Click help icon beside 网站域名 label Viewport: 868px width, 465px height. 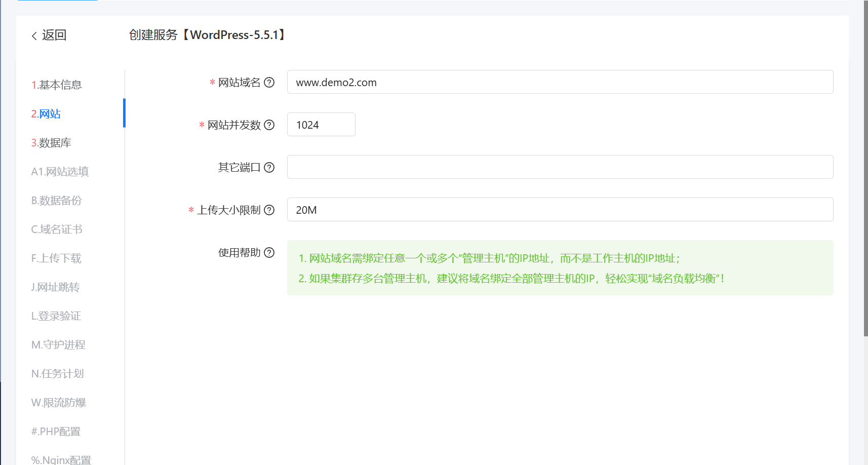pyautogui.click(x=269, y=82)
